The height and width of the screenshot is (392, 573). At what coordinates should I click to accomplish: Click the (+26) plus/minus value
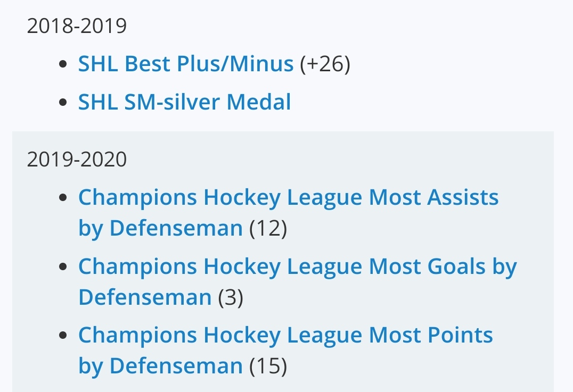click(325, 64)
